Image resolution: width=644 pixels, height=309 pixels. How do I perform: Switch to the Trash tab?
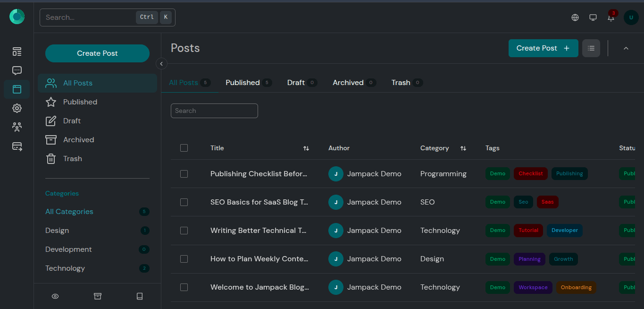[x=407, y=83]
